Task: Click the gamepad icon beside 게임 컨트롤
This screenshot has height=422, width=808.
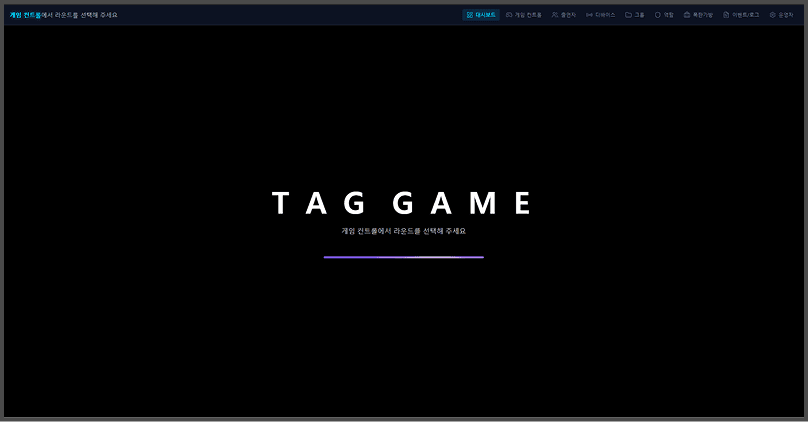Action: pyautogui.click(x=509, y=15)
